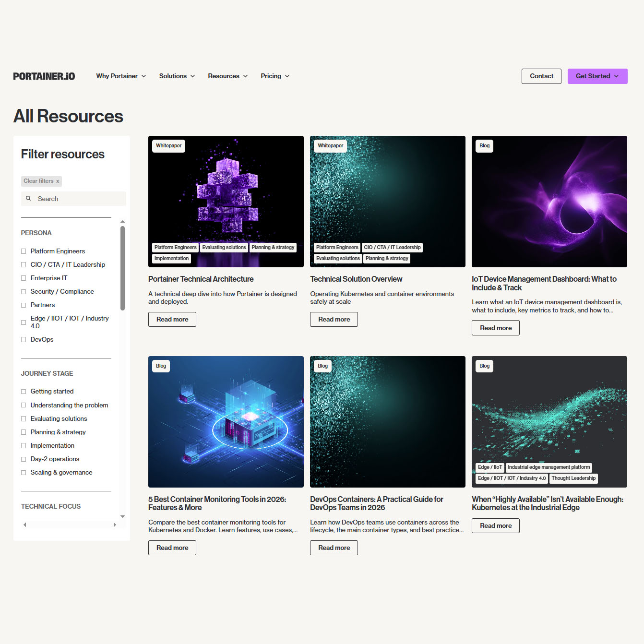Click the filter panel scroll down arrow
644x644 pixels.
point(122,516)
